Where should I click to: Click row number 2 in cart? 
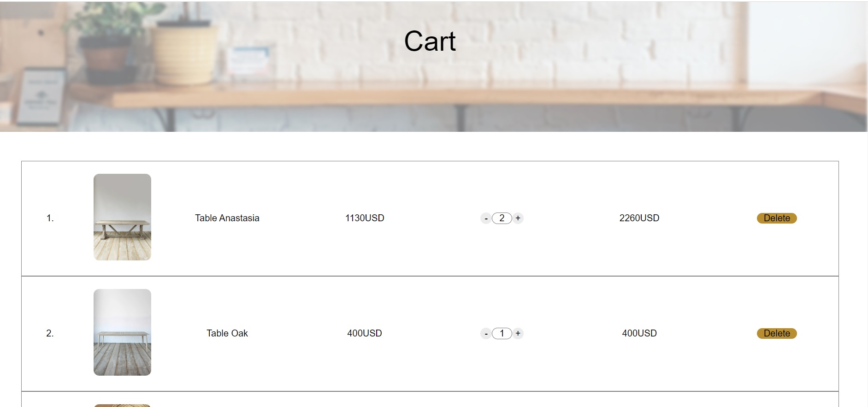(x=50, y=333)
